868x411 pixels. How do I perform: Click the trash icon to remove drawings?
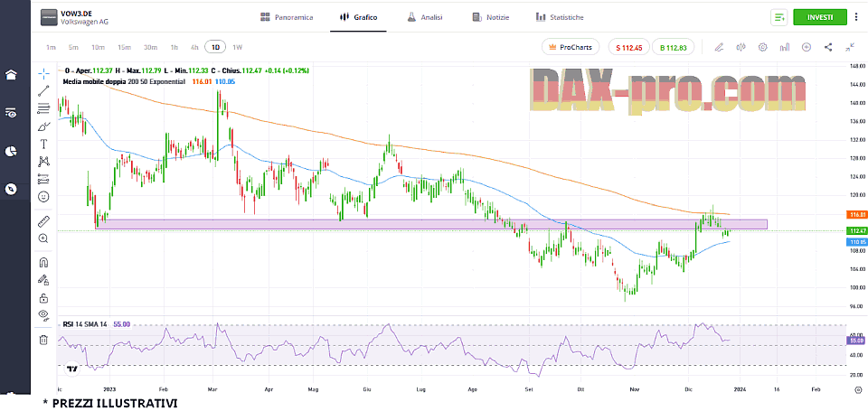click(43, 340)
